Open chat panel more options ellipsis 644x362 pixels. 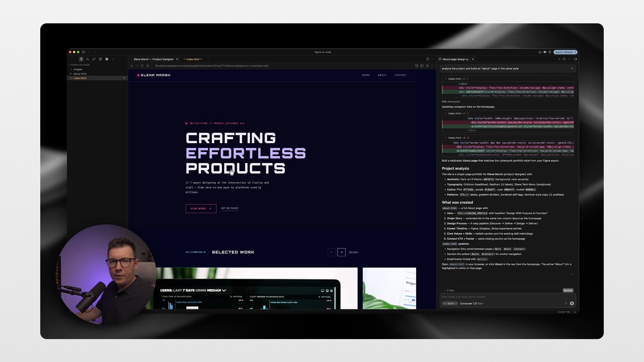point(569,59)
